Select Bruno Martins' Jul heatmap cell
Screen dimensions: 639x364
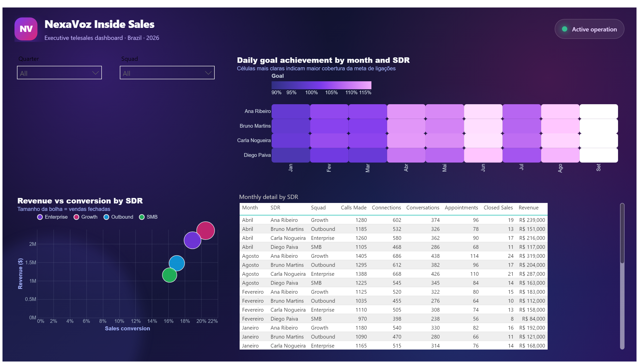pos(522,126)
